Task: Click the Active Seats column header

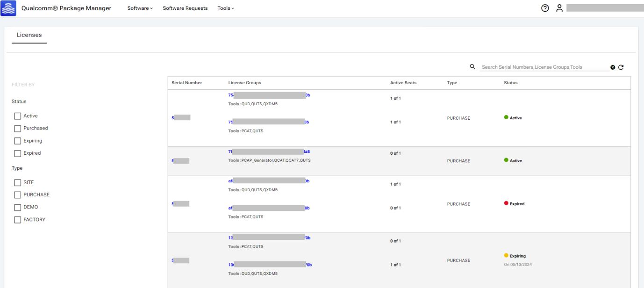Action: [x=403, y=83]
